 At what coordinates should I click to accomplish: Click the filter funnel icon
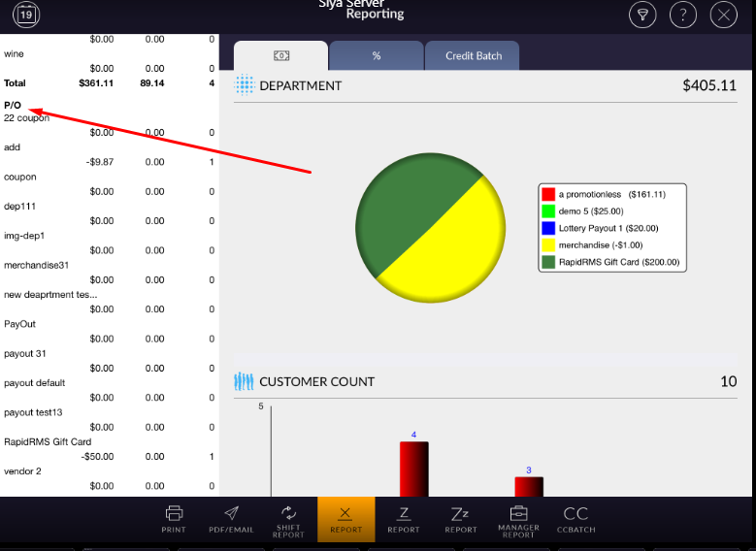(641, 15)
